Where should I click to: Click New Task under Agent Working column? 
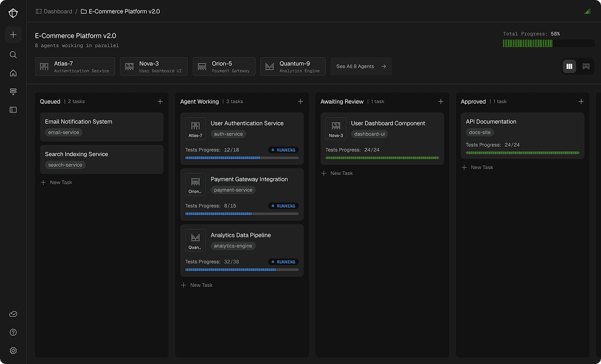197,285
